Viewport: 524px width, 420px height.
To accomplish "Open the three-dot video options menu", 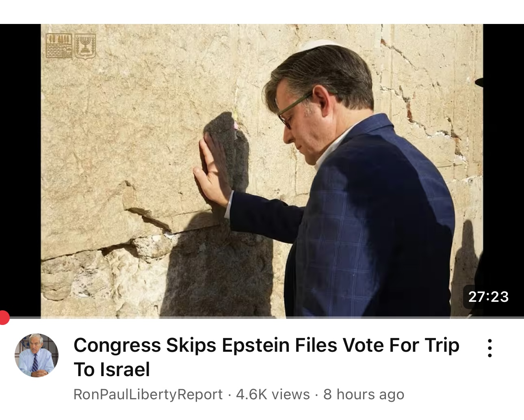I will (x=490, y=349).
